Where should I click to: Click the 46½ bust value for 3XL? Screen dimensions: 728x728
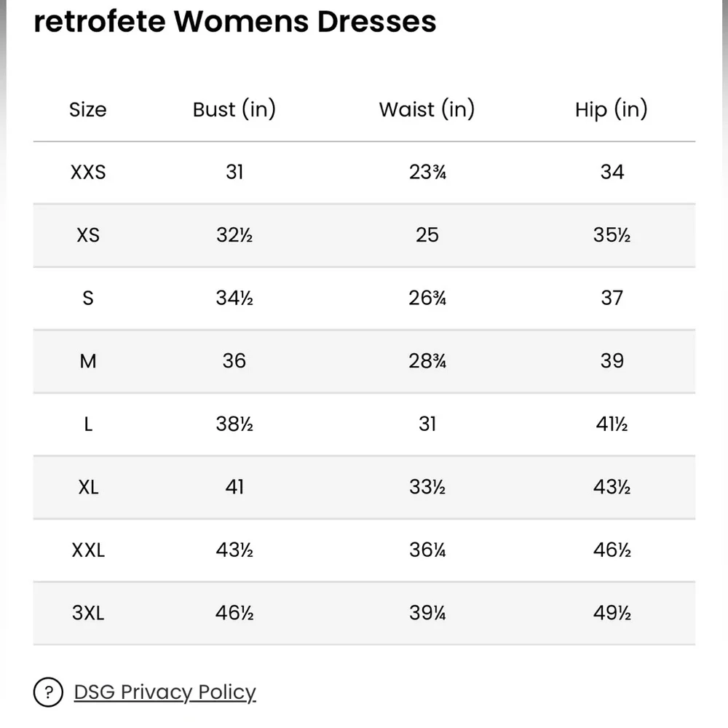click(234, 613)
